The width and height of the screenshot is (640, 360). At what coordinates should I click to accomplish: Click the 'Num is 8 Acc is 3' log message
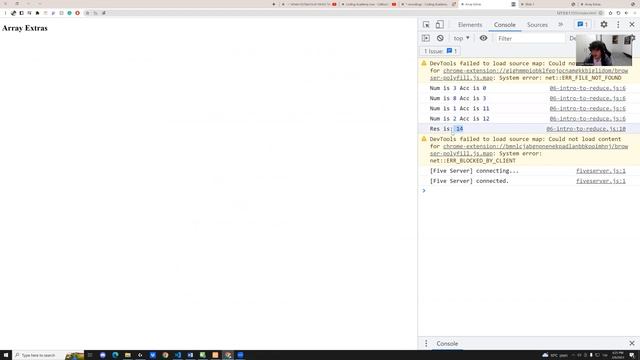[458, 98]
